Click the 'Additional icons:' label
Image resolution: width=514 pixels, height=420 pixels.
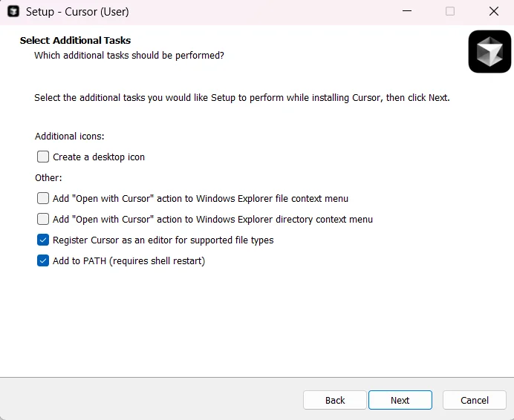point(70,137)
